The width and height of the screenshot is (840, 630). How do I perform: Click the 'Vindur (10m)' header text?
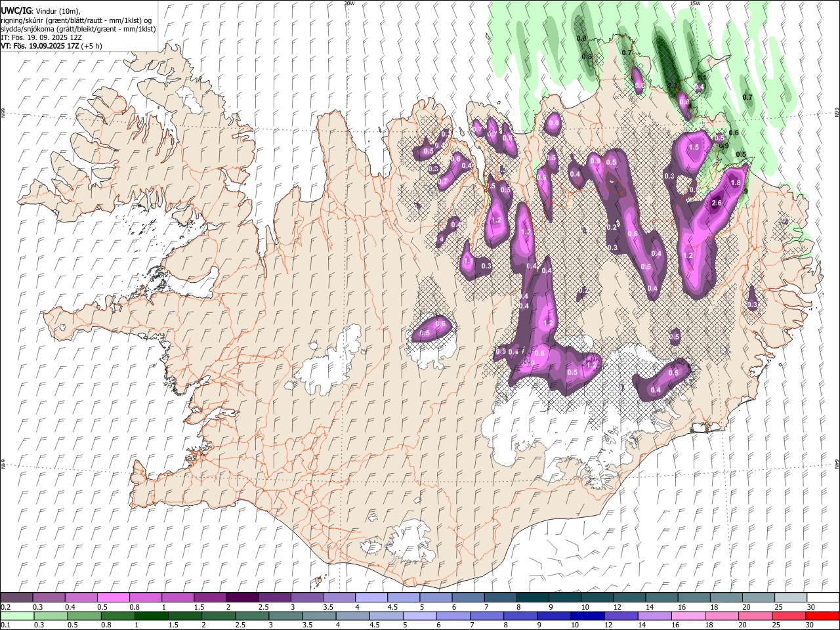(x=58, y=11)
